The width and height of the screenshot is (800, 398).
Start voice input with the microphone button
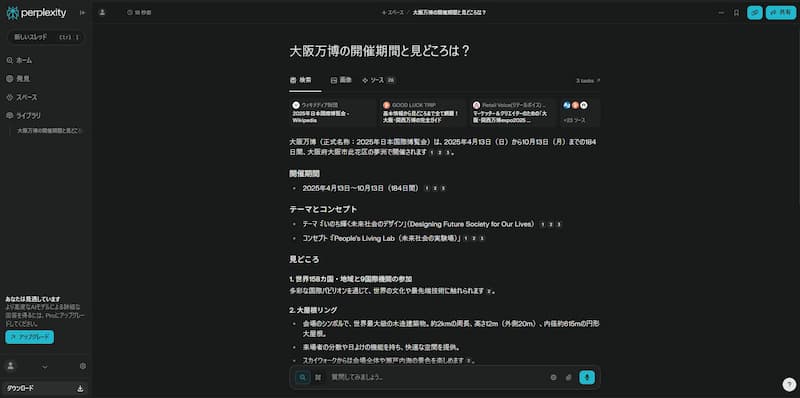click(587, 378)
